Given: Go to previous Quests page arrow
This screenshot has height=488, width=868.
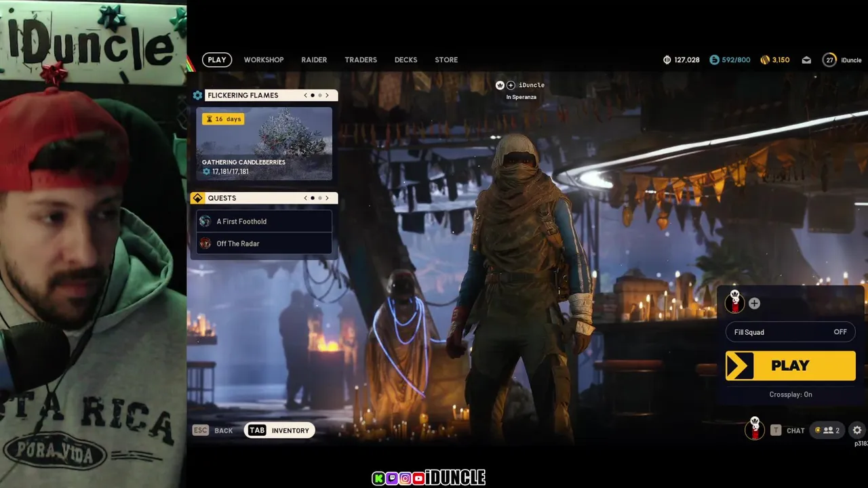Looking at the screenshot, I should tap(305, 198).
